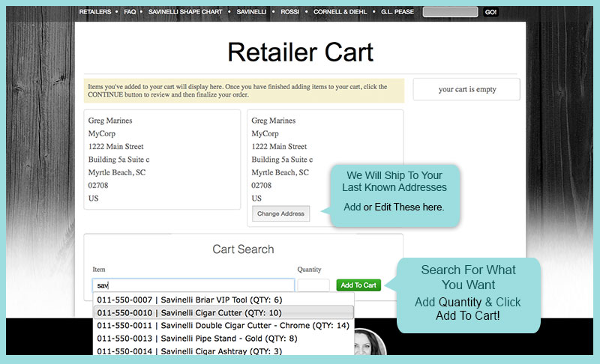Click the 'your cart is empty' box
The height and width of the screenshot is (364, 600).
466,89
